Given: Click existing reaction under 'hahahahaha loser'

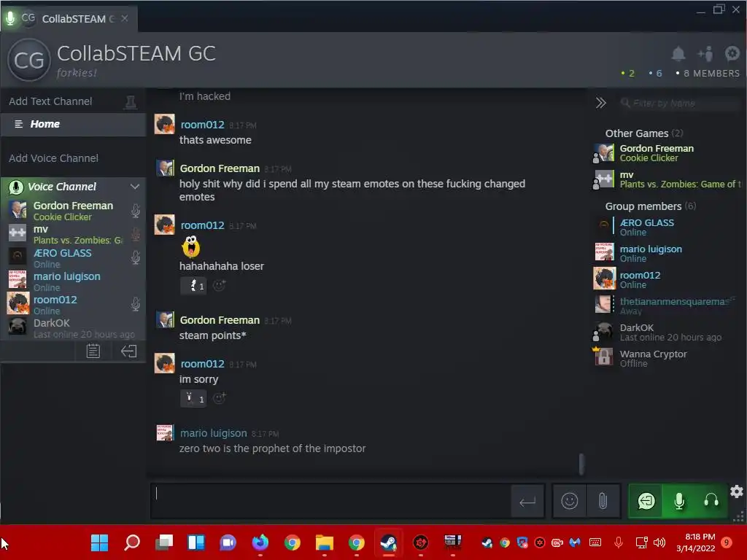Looking at the screenshot, I should click(194, 286).
